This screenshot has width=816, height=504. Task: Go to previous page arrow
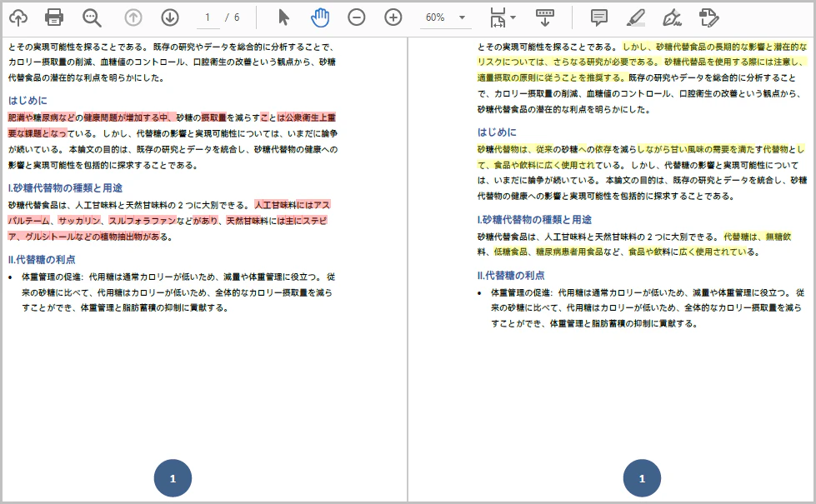click(133, 17)
